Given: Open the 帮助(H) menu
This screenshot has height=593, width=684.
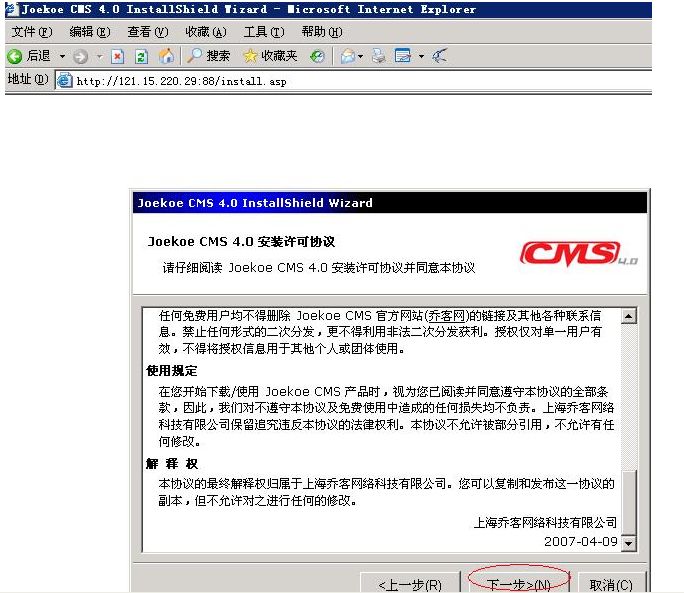Looking at the screenshot, I should click(321, 32).
